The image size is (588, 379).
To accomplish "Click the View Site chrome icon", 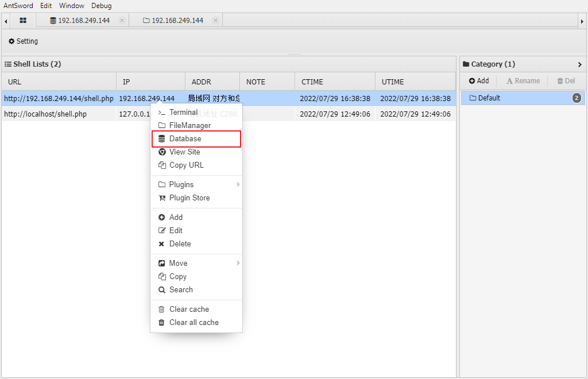I will pos(162,152).
